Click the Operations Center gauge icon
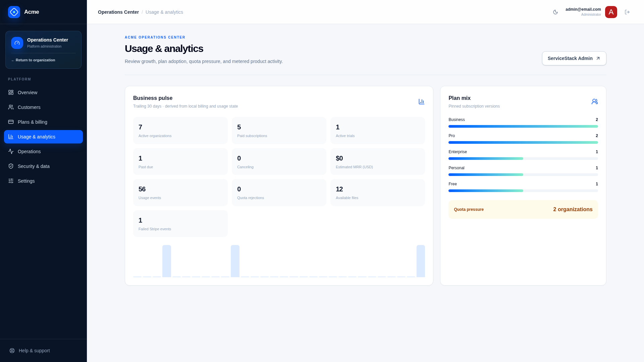This screenshot has height=362, width=644. click(17, 43)
